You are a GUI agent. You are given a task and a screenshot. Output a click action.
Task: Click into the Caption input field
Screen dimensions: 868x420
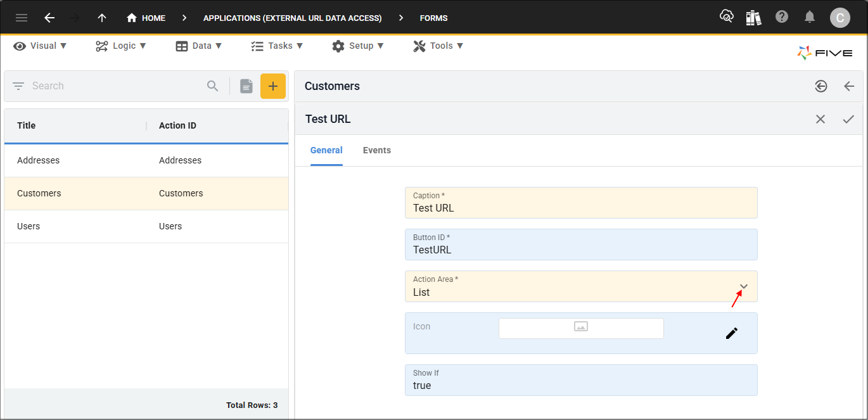tap(581, 208)
